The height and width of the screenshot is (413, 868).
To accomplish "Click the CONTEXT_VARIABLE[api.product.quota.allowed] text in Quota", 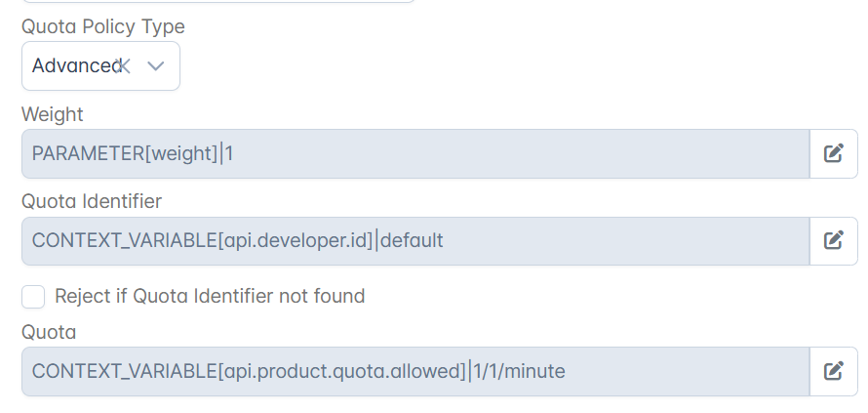I will (x=249, y=371).
